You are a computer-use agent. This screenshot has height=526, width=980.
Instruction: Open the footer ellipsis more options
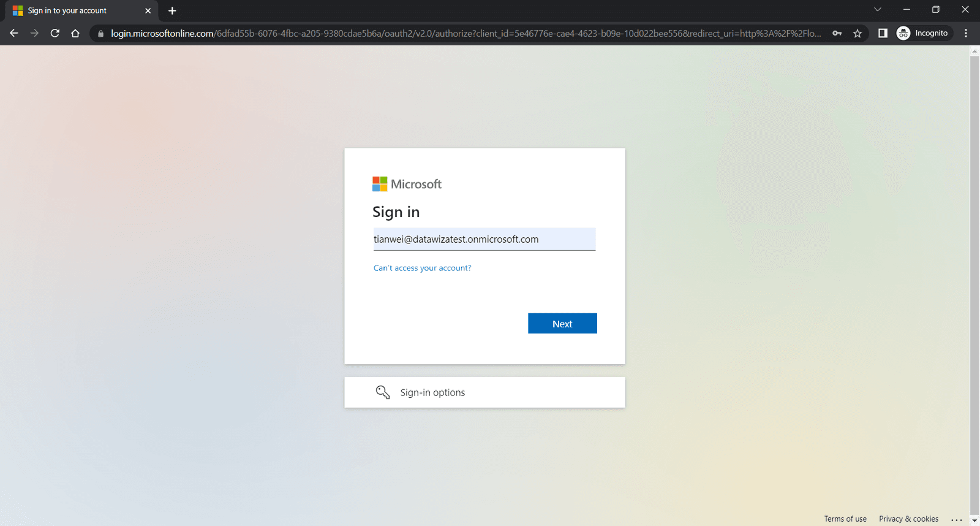957,519
